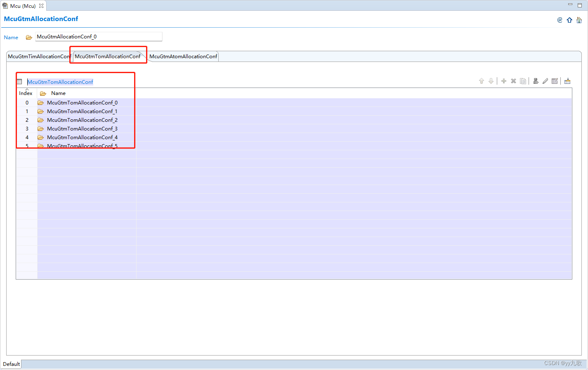Add a new element with the plus icon
588x370 pixels.
tap(504, 81)
